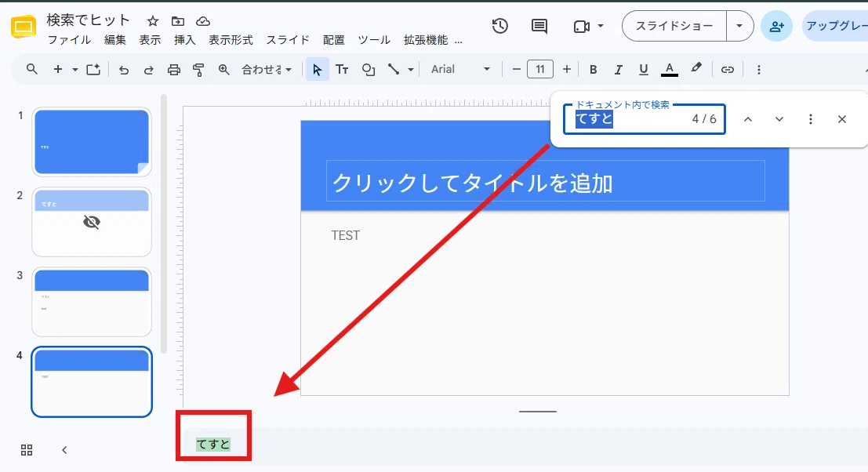Viewport: 868px width, 472px height.
Task: Add a new slide with plus button
Action: pos(57,69)
